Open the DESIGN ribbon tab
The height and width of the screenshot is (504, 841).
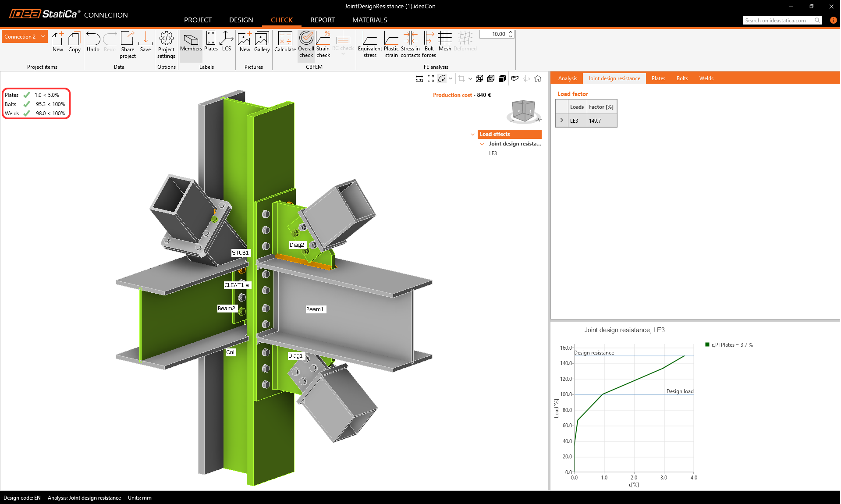click(241, 20)
